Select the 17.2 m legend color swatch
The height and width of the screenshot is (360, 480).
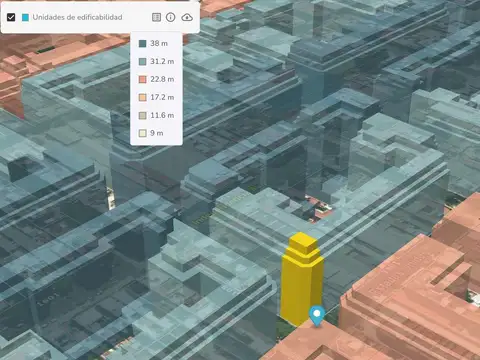[x=143, y=97]
